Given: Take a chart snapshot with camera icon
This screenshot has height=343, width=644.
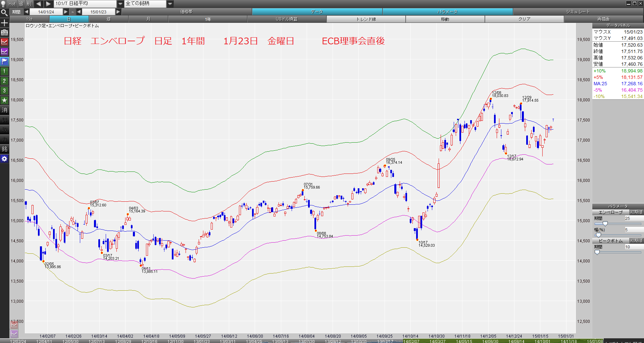Looking at the screenshot, I should [4, 33].
